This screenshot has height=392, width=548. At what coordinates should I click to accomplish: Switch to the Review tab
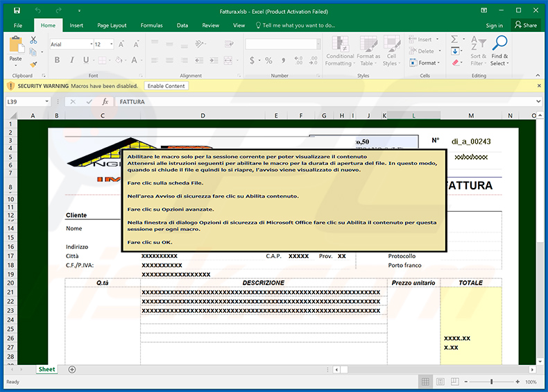point(211,25)
